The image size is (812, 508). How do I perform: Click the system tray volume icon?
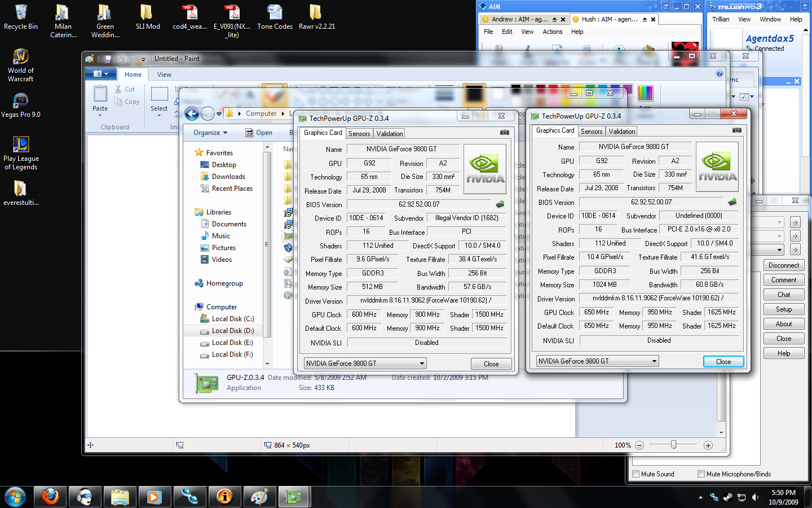(x=756, y=497)
